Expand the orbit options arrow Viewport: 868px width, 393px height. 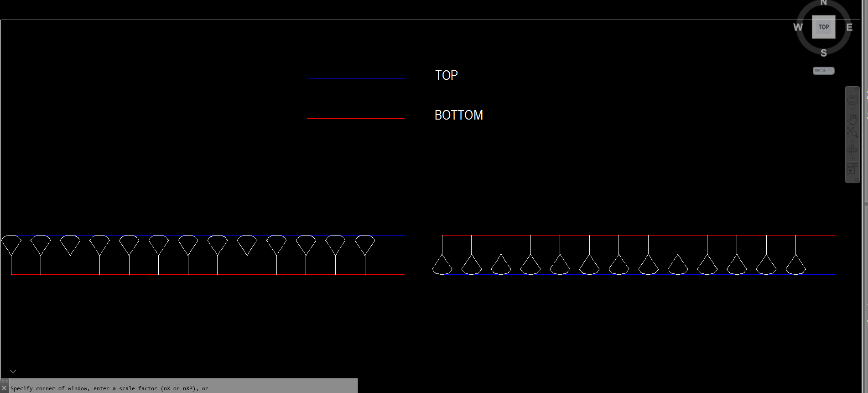point(852,158)
